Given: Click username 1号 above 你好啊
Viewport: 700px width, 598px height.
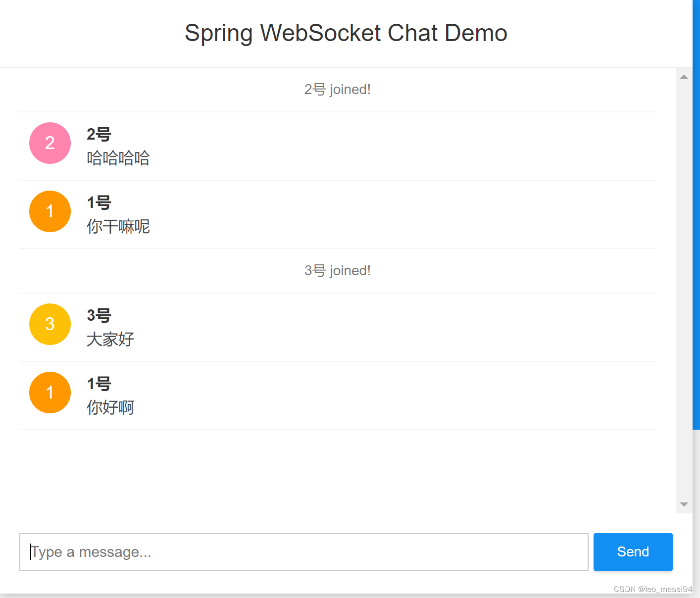Looking at the screenshot, I should click(99, 384).
